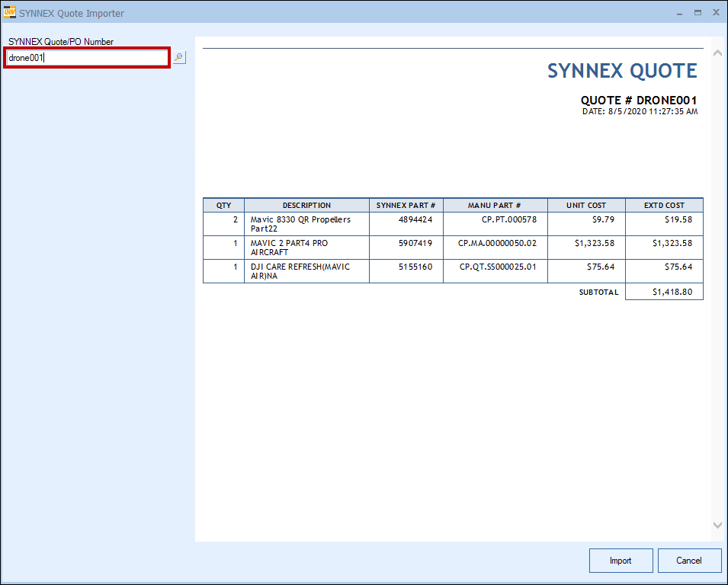Click scroll down arrow in quote preview

click(717, 525)
